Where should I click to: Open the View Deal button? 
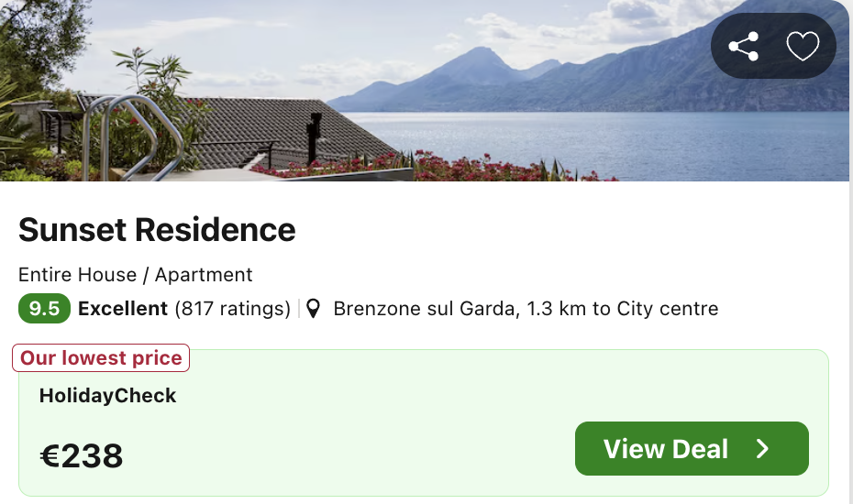[x=692, y=448]
